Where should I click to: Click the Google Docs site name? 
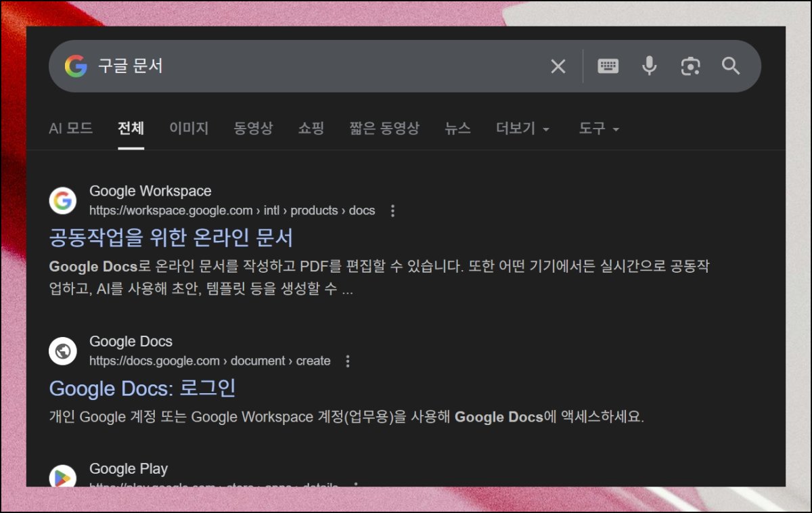click(131, 341)
